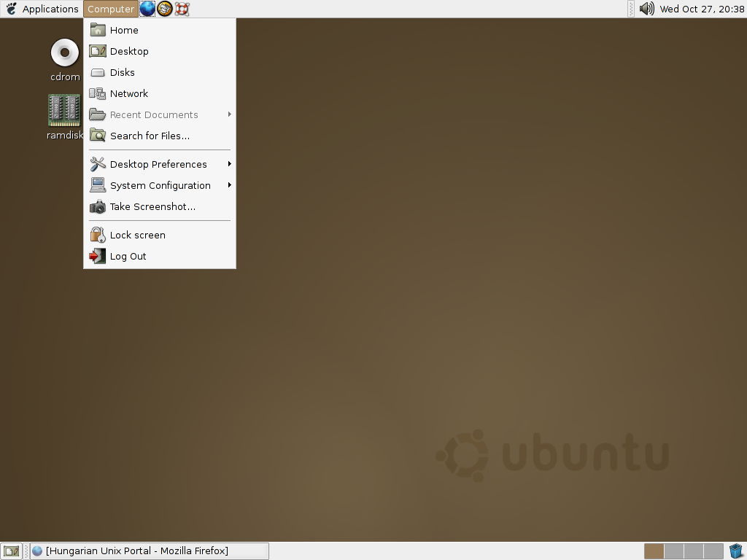The width and height of the screenshot is (747, 560).
Task: Open the volume control speaker icon
Action: (x=646, y=9)
